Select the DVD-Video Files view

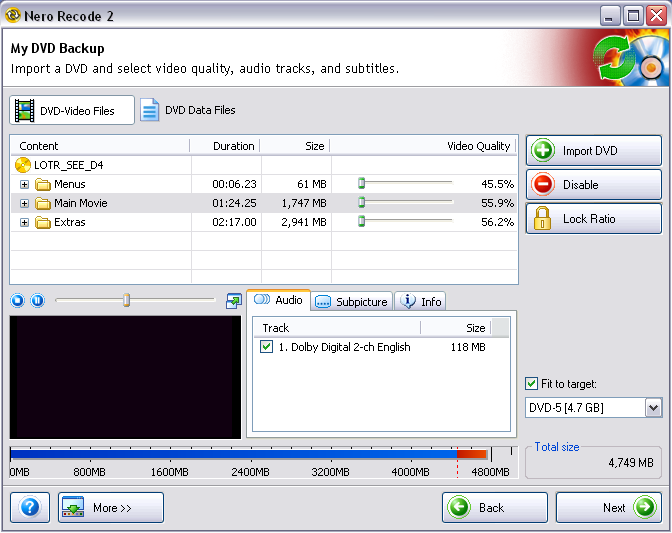[x=72, y=110]
